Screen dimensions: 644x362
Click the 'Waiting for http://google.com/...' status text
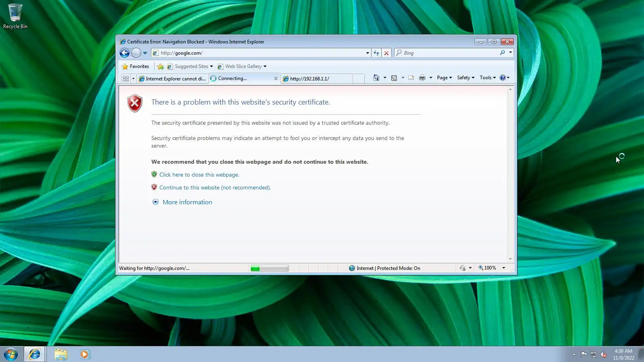tap(155, 268)
